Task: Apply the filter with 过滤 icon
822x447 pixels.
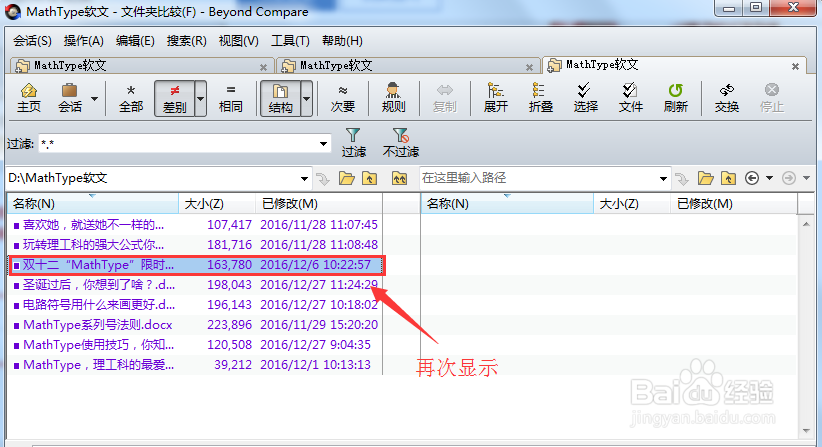Action: 353,143
